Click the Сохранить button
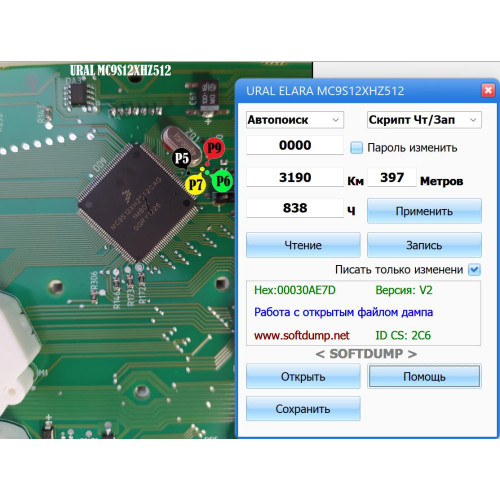Viewport: 500px width, 500px height. pos(303,409)
